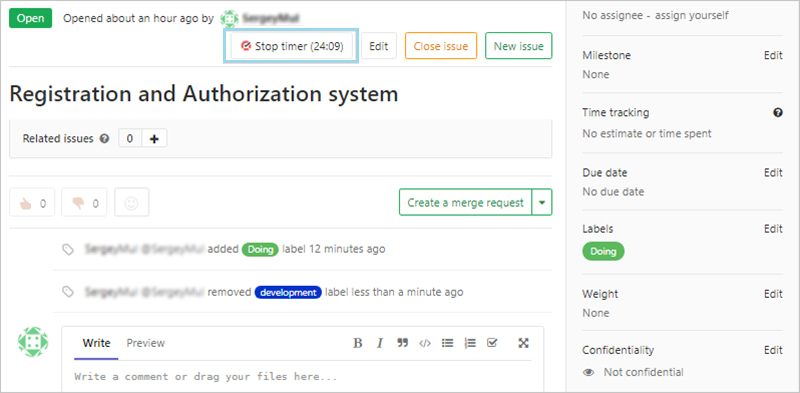Edit the Due date
Viewport: 800px width, 393px height.
point(773,173)
